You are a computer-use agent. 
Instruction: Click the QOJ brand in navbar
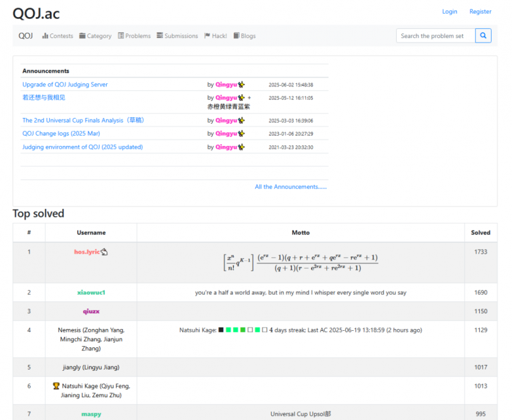pyautogui.click(x=26, y=36)
